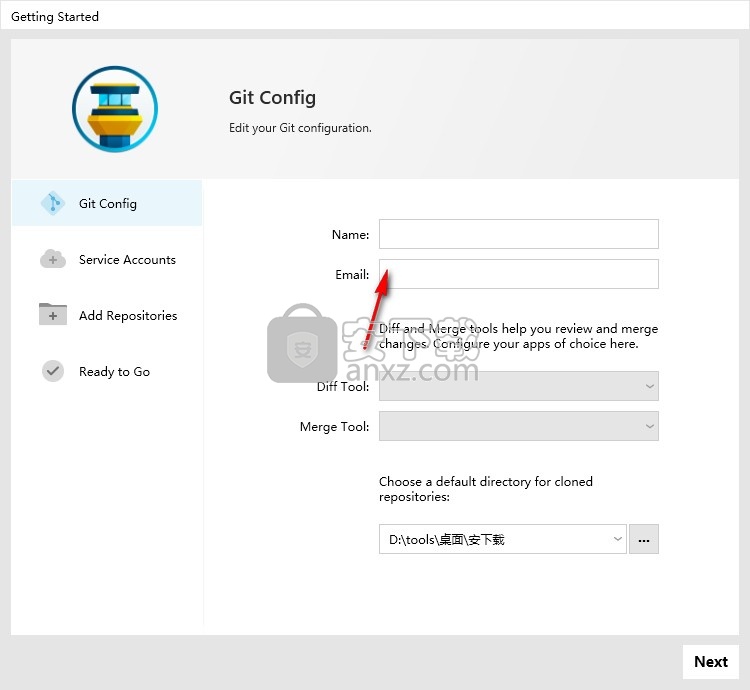
Task: Focus the Name input field
Action: coord(518,234)
